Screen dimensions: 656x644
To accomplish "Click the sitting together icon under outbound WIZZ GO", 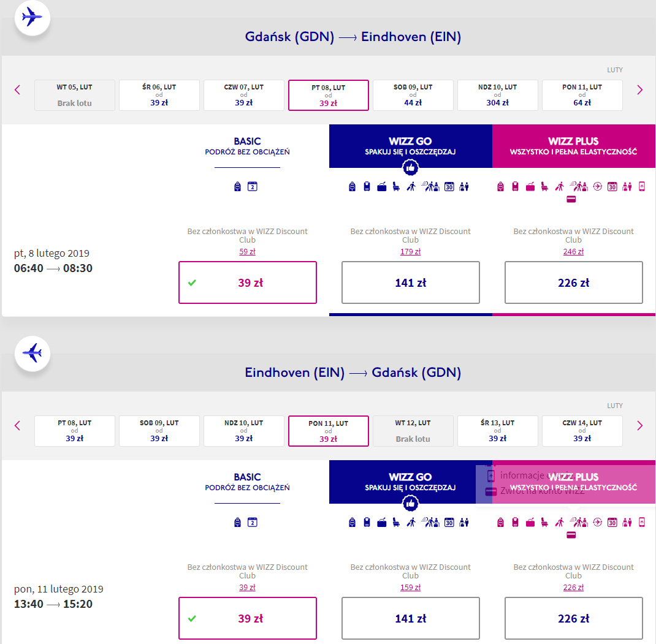I will tap(464, 186).
